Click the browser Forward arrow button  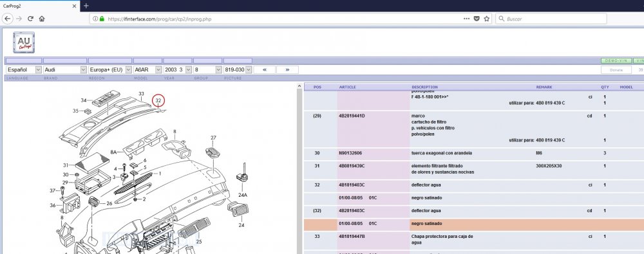19,19
